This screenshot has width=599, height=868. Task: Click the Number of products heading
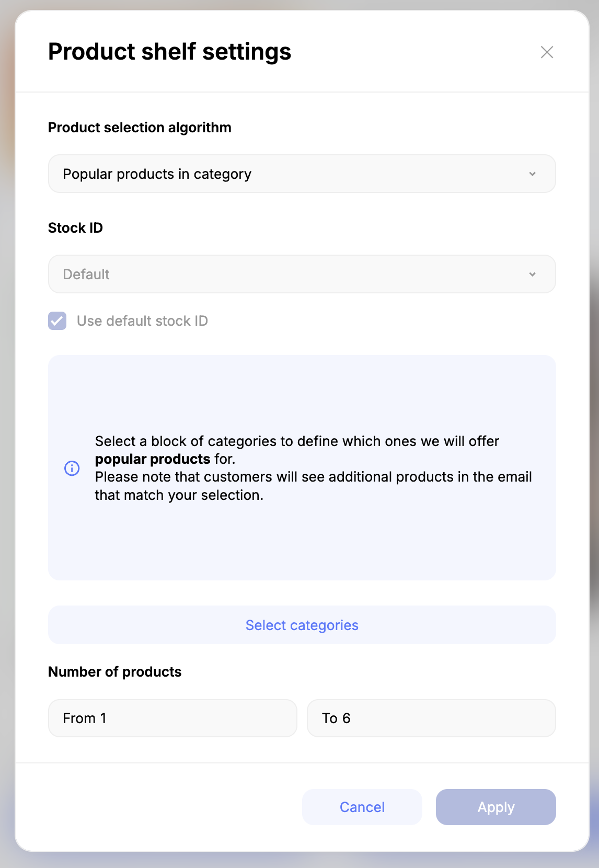tap(114, 672)
